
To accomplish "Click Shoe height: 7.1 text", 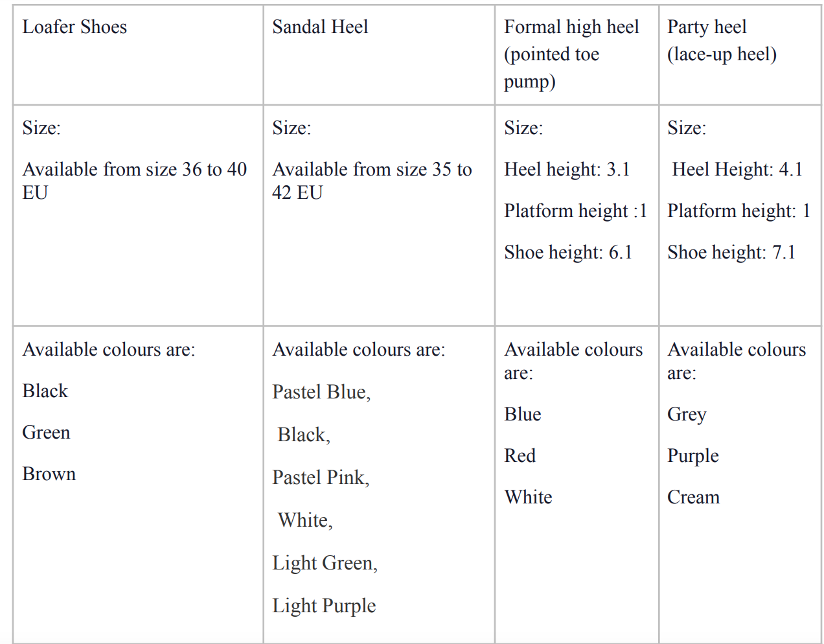I will point(731,253).
